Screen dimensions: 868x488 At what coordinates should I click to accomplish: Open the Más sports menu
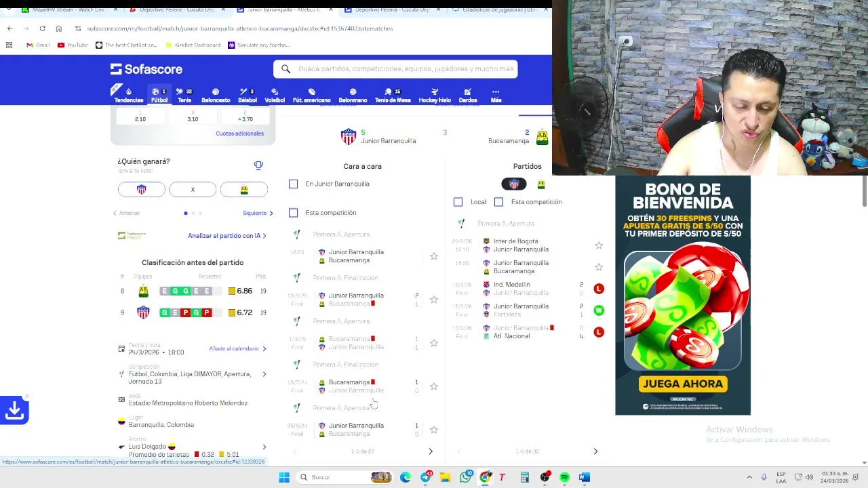tap(496, 95)
